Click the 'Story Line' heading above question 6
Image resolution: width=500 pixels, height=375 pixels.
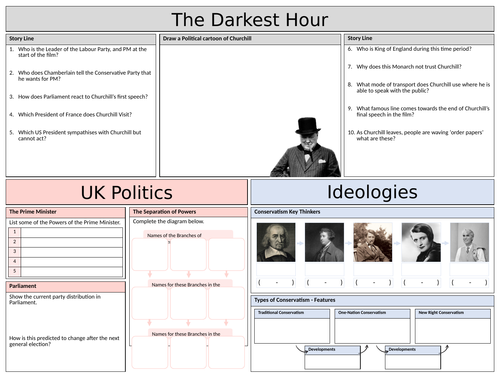click(x=360, y=38)
